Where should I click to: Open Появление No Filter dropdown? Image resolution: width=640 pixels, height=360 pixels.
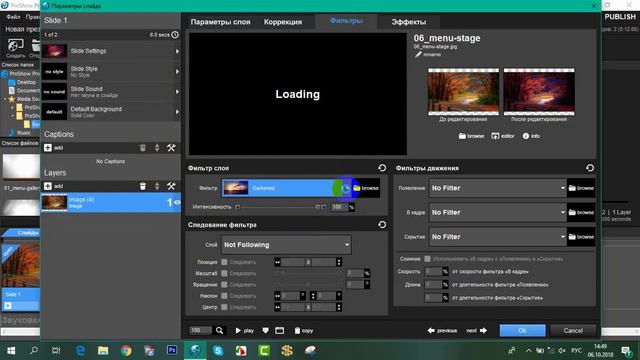498,188
